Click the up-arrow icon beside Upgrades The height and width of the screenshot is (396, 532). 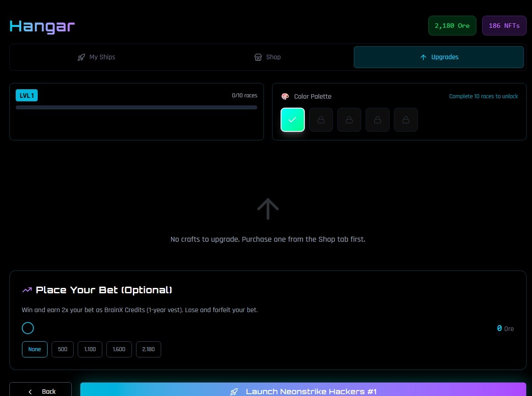423,57
